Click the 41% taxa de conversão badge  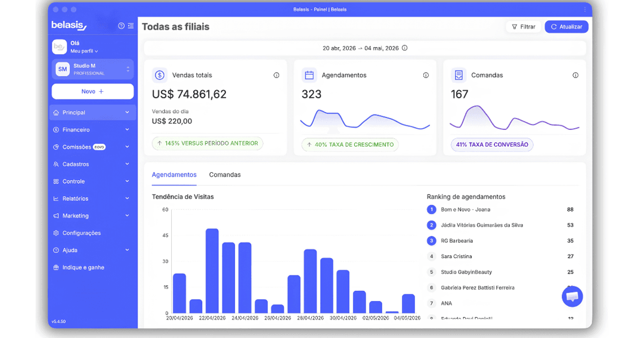click(492, 145)
